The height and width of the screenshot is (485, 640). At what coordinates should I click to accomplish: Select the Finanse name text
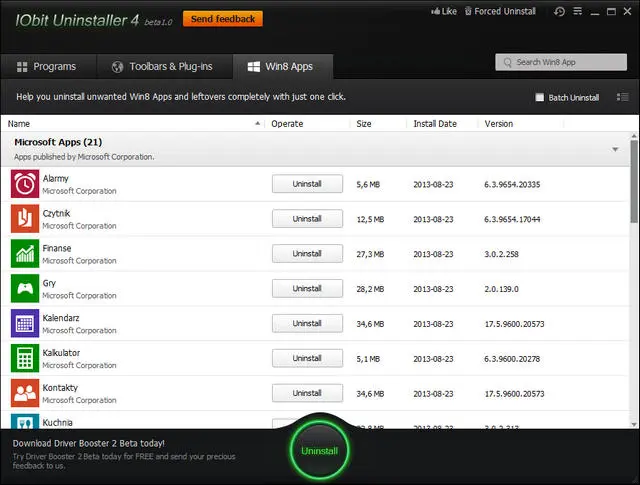pyautogui.click(x=57, y=248)
